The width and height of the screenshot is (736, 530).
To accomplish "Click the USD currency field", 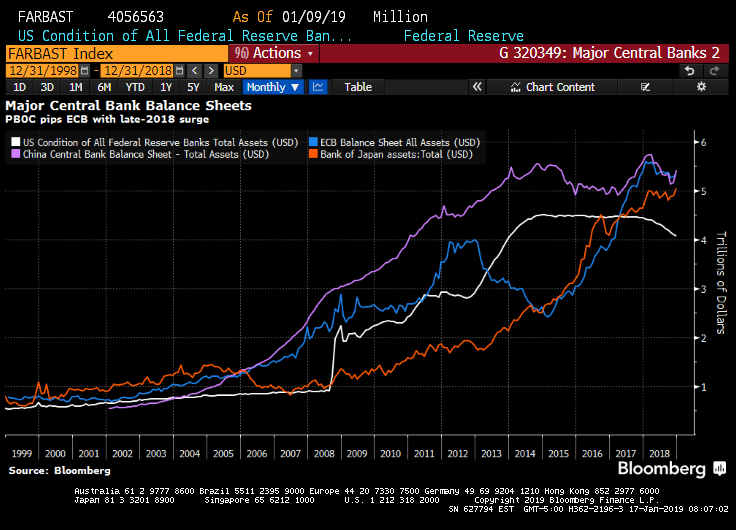I will tap(257, 71).
